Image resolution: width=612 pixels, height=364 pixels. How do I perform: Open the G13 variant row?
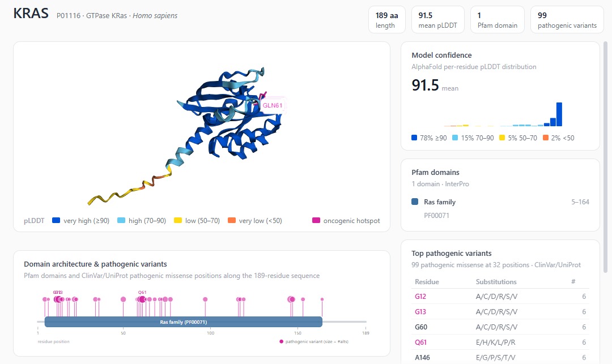(x=500, y=312)
